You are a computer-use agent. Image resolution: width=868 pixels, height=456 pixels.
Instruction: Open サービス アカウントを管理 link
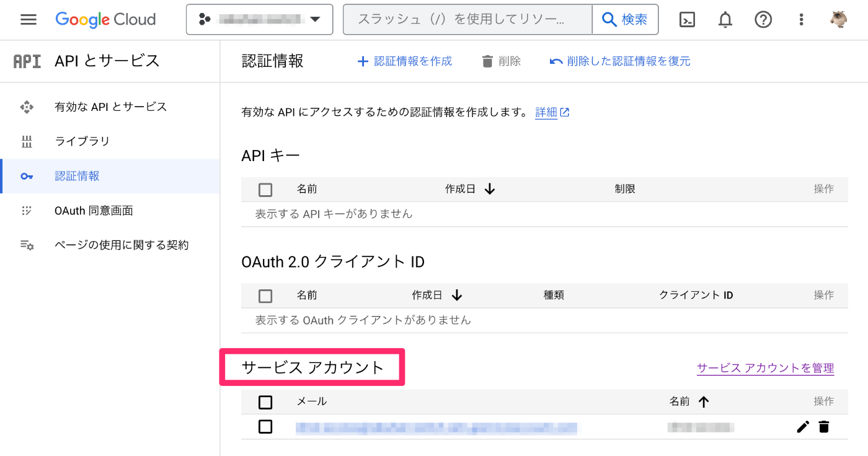(x=766, y=368)
